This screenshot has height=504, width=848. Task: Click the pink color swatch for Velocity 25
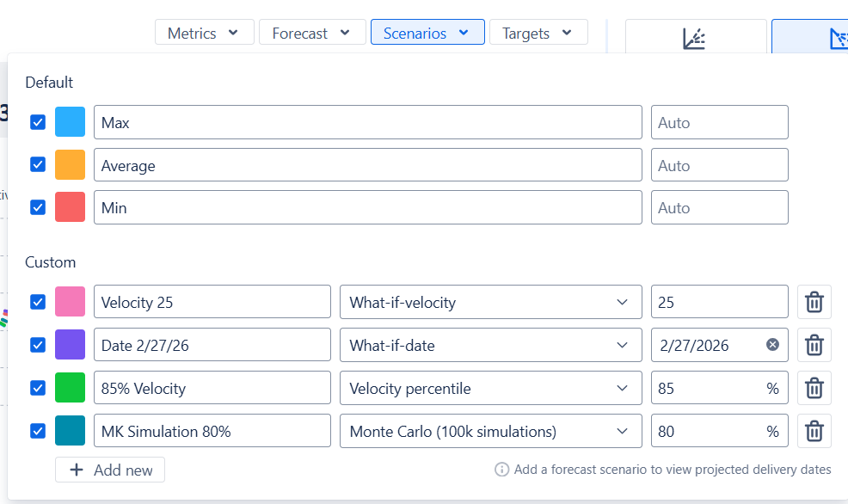coord(70,302)
